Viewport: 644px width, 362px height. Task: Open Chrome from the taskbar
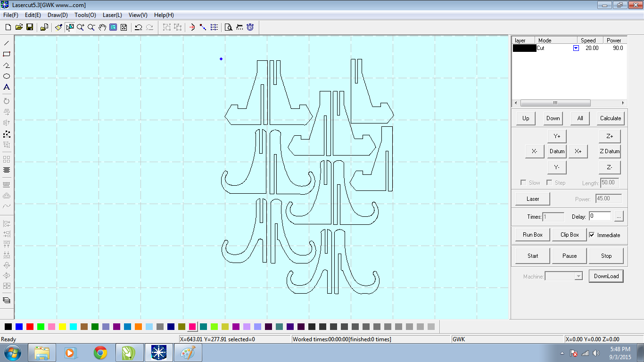[x=100, y=353]
